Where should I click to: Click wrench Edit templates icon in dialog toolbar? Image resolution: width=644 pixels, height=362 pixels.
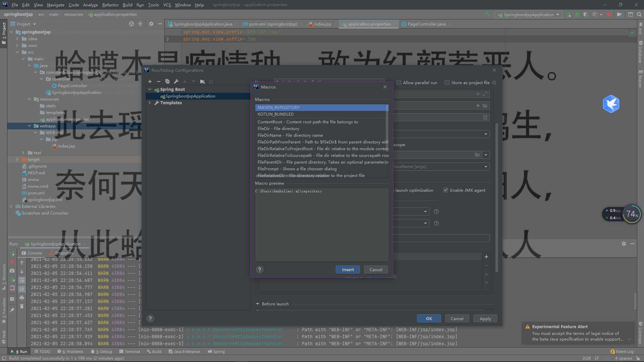click(x=176, y=81)
